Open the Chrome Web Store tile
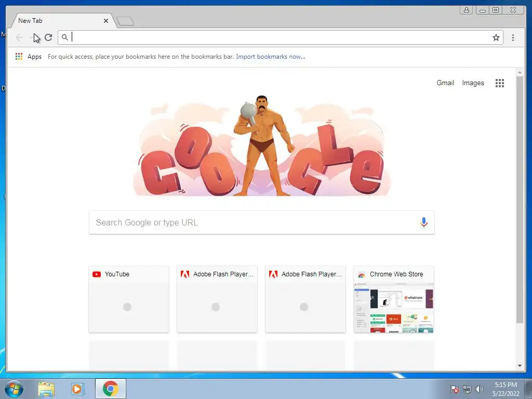Viewport: 532px width, 399px height. (394, 299)
